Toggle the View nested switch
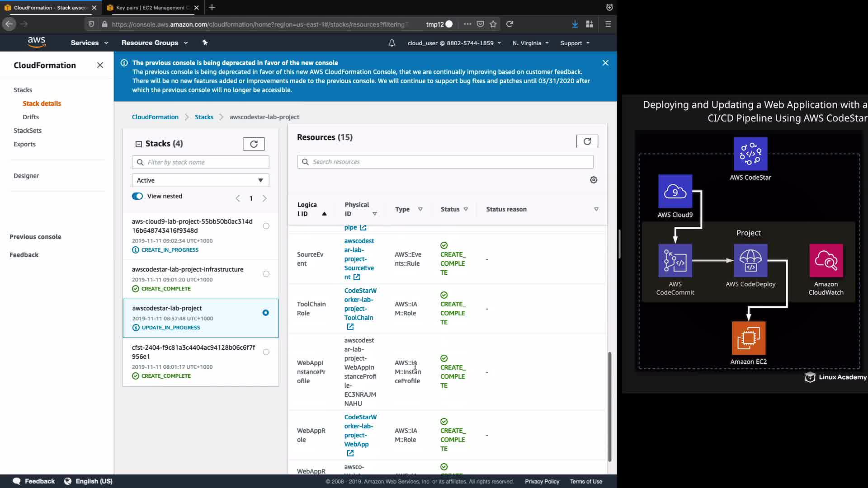The image size is (868, 488). tap(137, 196)
